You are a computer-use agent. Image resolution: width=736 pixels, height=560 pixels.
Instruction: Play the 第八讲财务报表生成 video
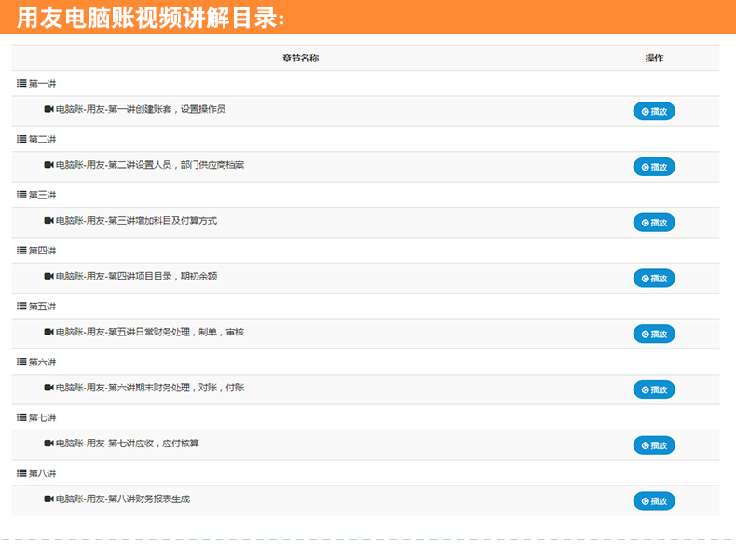(x=654, y=501)
